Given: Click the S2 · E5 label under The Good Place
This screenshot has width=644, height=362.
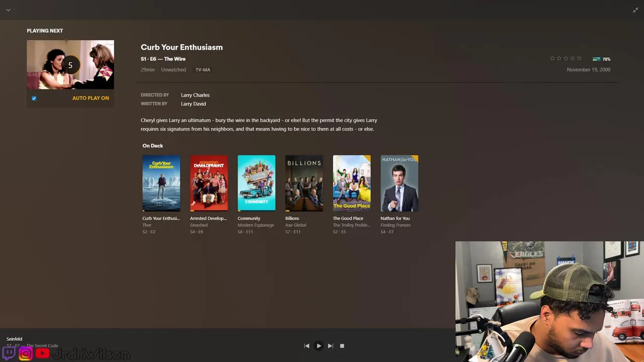Looking at the screenshot, I should [x=340, y=232].
